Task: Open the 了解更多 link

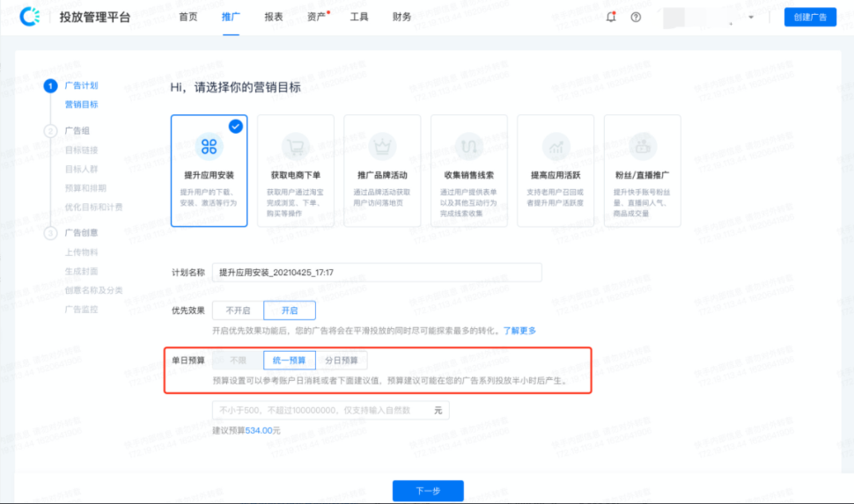Action: 519,331
